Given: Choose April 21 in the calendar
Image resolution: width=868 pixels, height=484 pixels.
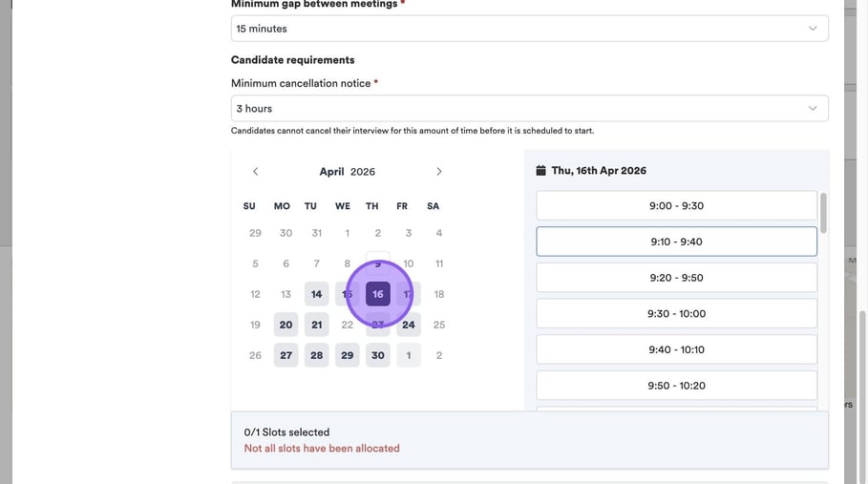Looking at the screenshot, I should click(x=316, y=325).
